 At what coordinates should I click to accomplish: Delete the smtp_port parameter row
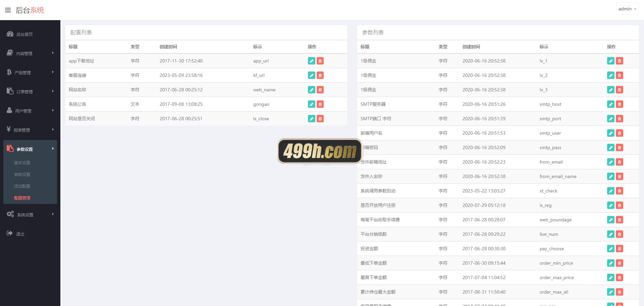click(x=620, y=119)
